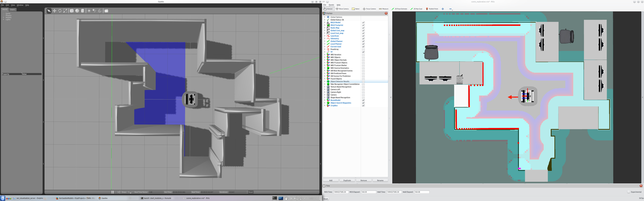644x201 pixels.
Task: Add a spot light in Gazebo
Action: coord(94,11)
